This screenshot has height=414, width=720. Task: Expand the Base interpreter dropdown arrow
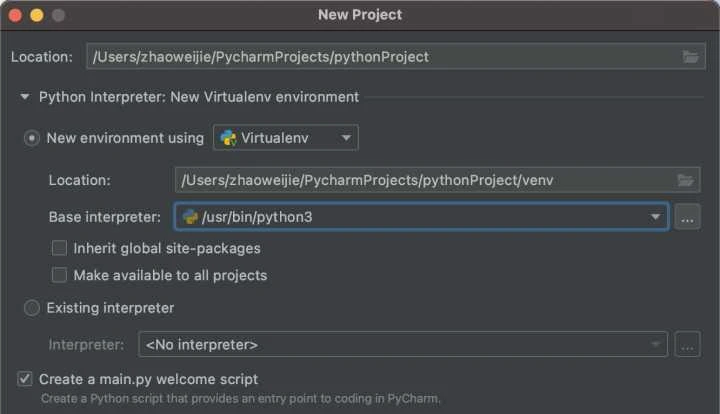[655, 217]
